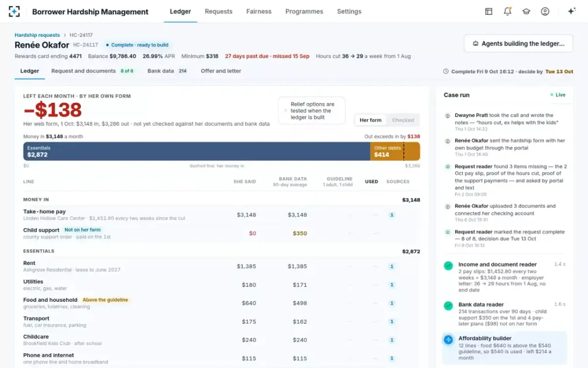The width and height of the screenshot is (588, 368).
Task: Open the notifications bell
Action: pyautogui.click(x=507, y=11)
